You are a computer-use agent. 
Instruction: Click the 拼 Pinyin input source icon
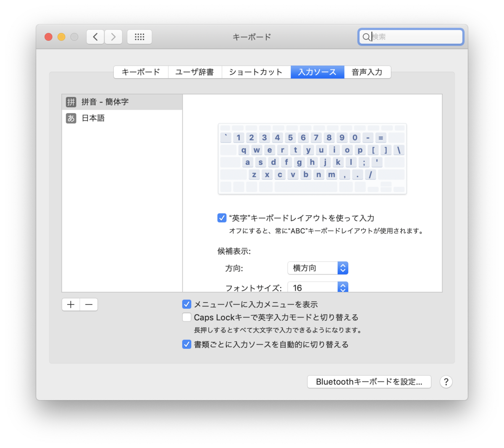71,101
